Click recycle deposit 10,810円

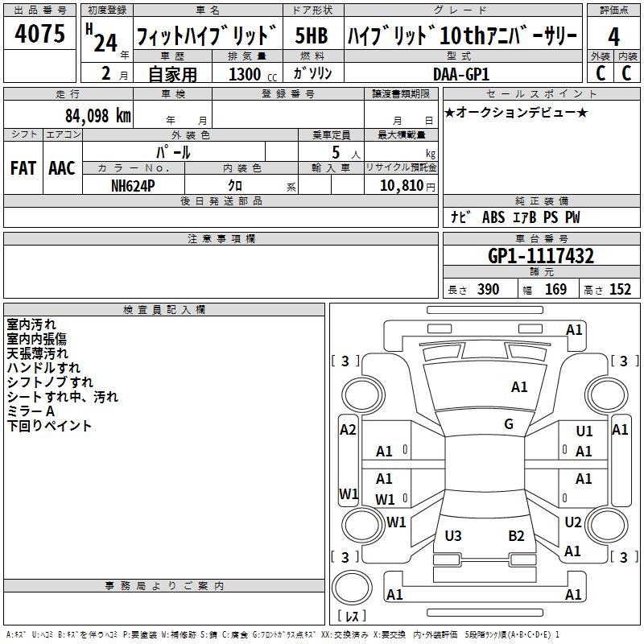pyautogui.click(x=407, y=186)
